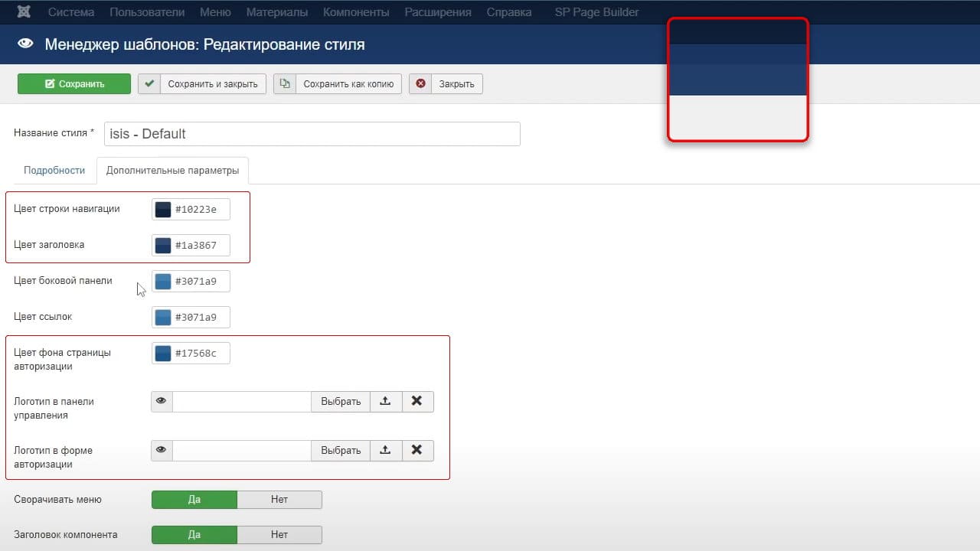Screen dimensions: 980x551
Task: Set Заголовок компонента to Нет
Action: [279, 534]
